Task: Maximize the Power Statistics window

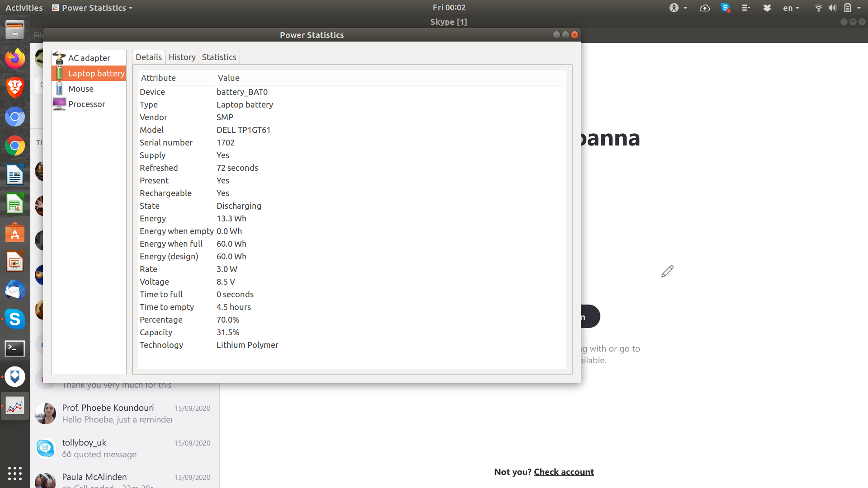Action: [566, 35]
